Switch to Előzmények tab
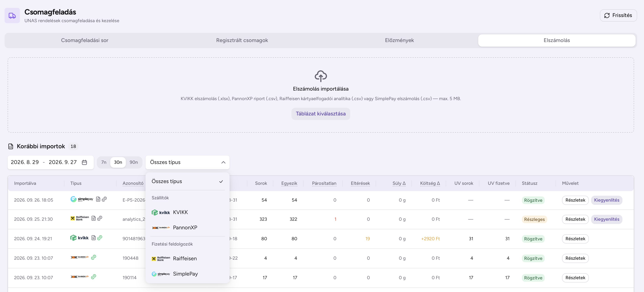 (399, 41)
